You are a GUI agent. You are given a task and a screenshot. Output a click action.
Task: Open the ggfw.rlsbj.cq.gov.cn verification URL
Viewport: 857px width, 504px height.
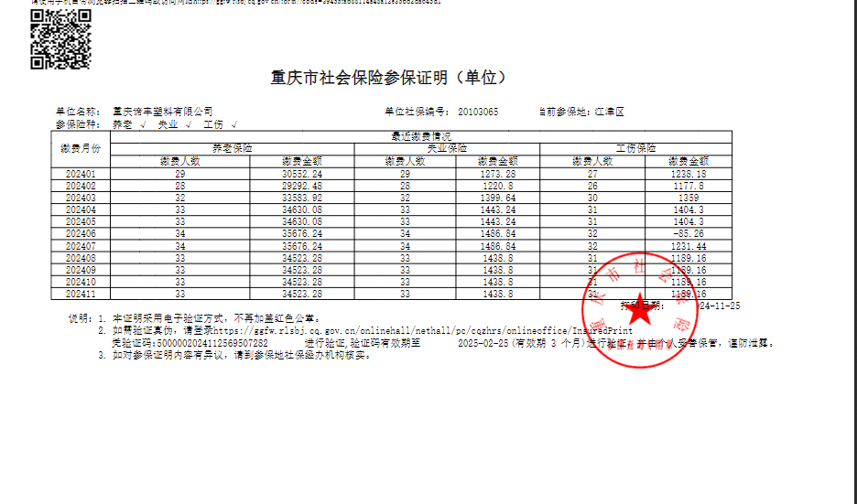point(422,331)
